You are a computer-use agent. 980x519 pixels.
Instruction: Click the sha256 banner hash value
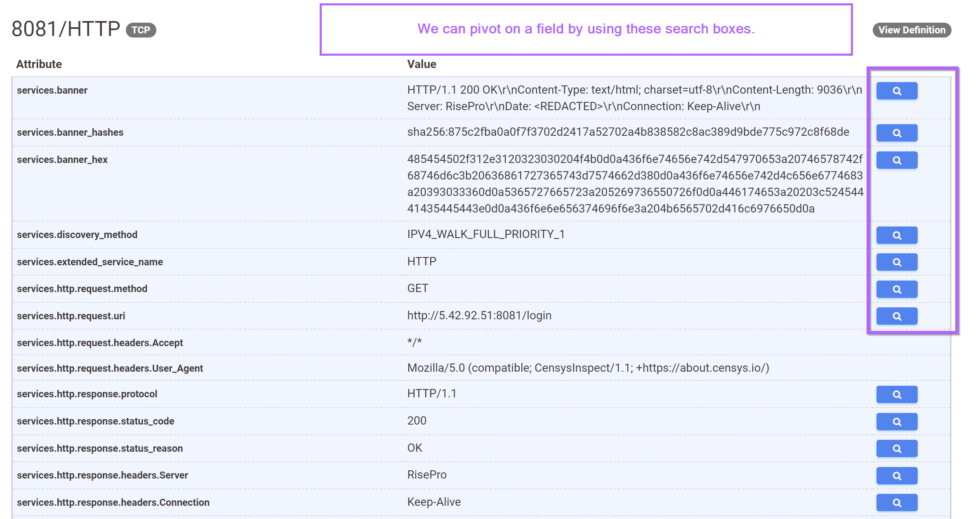coord(628,132)
